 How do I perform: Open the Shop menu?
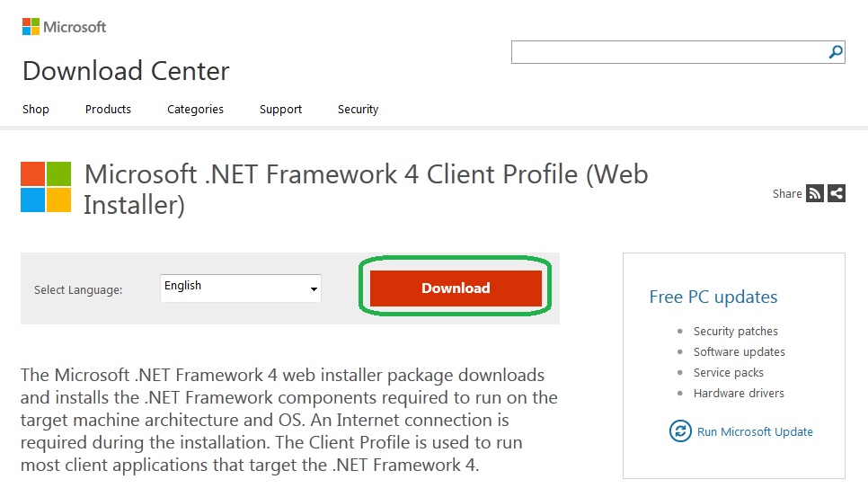coord(36,110)
